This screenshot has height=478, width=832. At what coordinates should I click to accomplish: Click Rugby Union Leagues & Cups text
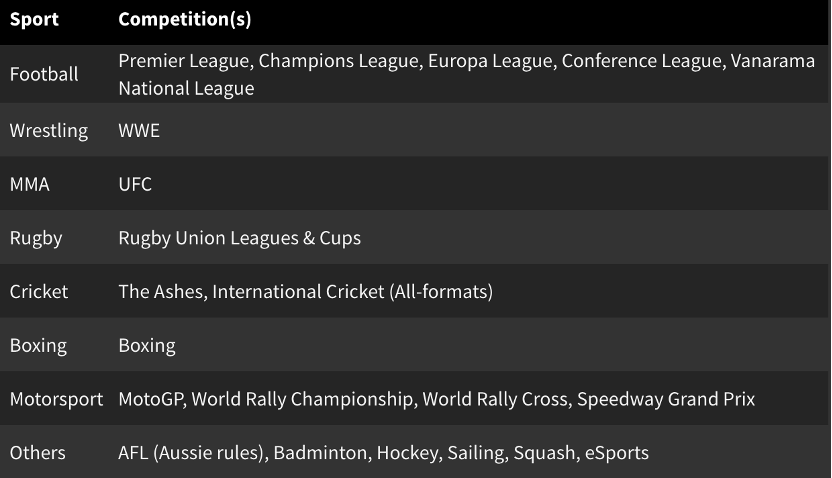(x=239, y=238)
